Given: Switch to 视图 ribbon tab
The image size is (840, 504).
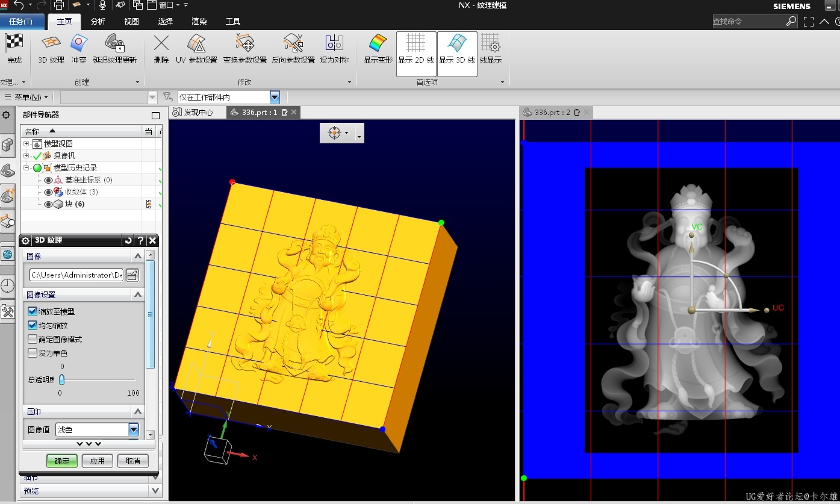Looking at the screenshot, I should click(131, 21).
